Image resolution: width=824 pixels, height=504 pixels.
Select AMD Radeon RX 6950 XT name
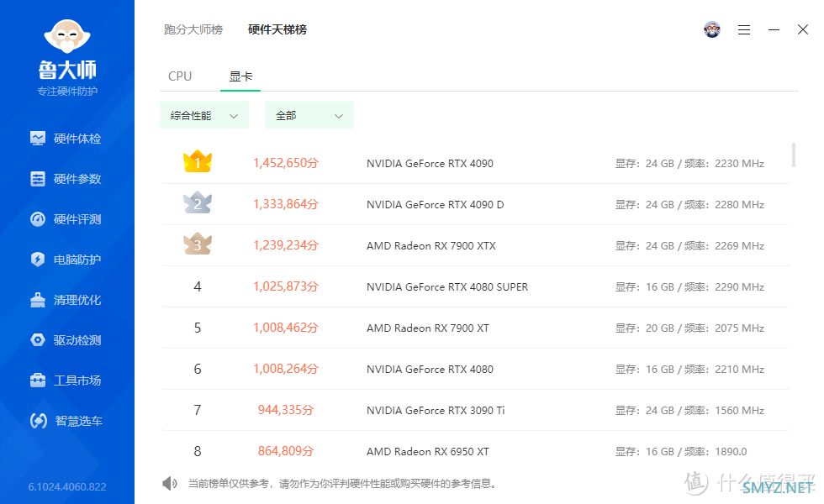428,452
